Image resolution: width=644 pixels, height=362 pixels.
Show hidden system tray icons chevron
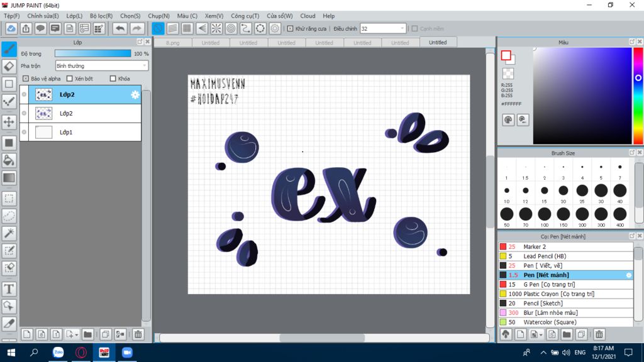point(543,353)
